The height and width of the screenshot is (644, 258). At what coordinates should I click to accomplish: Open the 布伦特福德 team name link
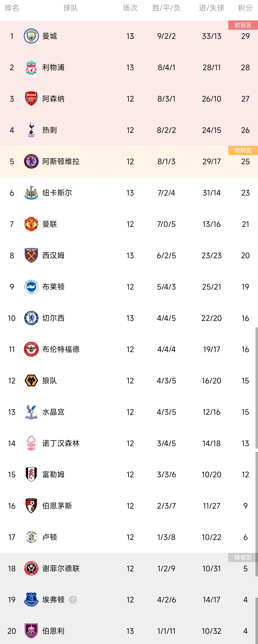point(61,349)
